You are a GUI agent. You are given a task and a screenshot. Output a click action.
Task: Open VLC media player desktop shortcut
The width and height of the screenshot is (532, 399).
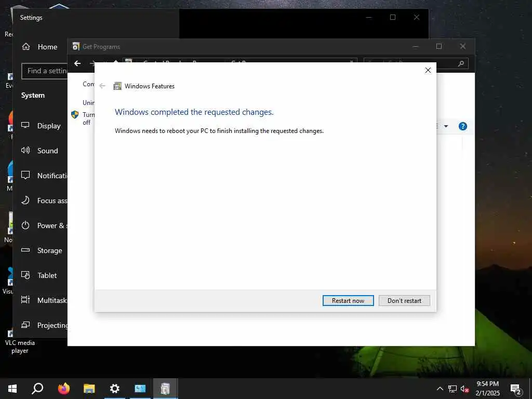(x=20, y=341)
